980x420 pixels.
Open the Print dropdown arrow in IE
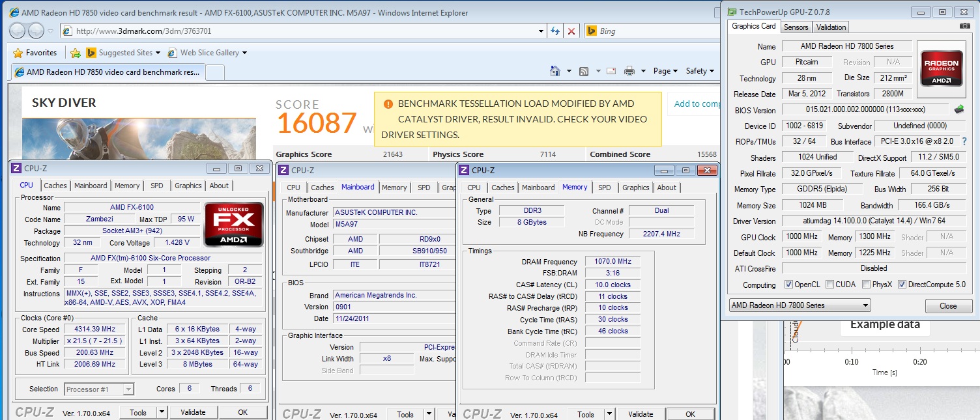643,71
